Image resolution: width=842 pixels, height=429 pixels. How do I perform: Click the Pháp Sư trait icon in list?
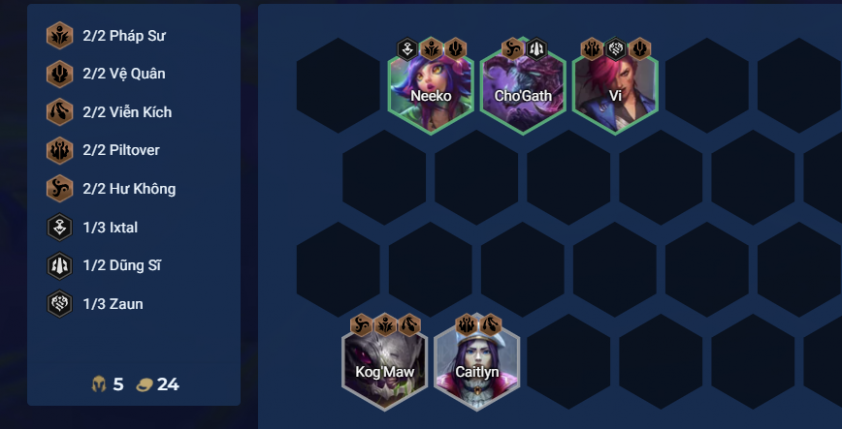click(x=60, y=35)
